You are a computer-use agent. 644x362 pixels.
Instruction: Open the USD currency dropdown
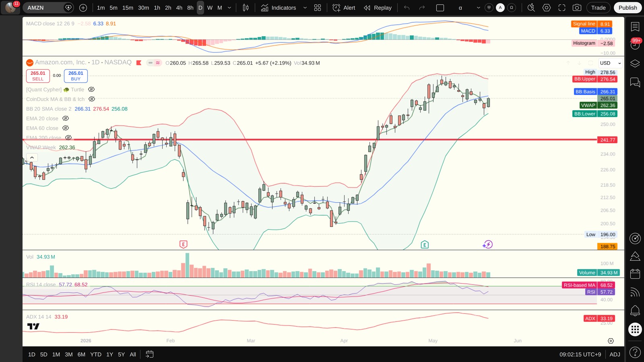tap(610, 63)
